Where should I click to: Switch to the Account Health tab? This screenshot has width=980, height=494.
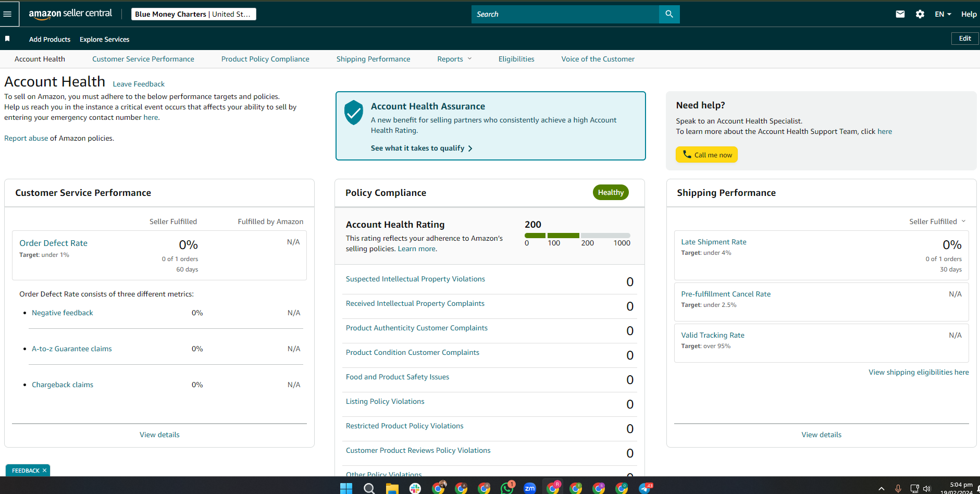pyautogui.click(x=40, y=59)
